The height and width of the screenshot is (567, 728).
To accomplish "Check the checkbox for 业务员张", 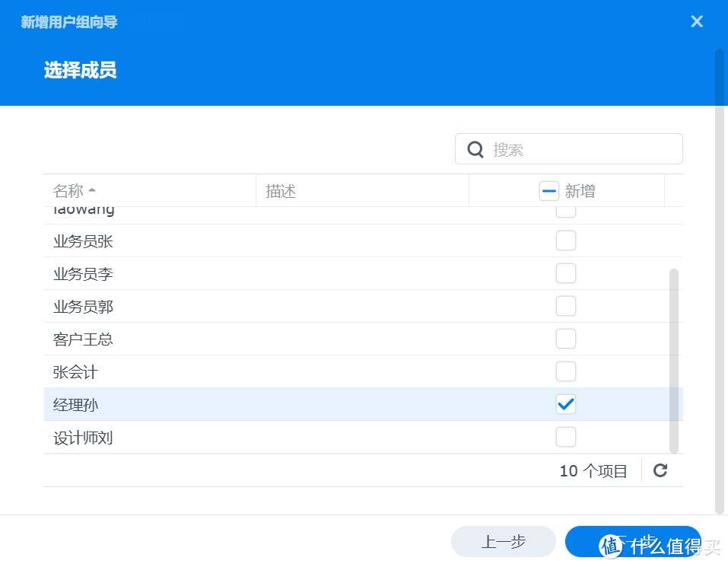I will [x=566, y=240].
